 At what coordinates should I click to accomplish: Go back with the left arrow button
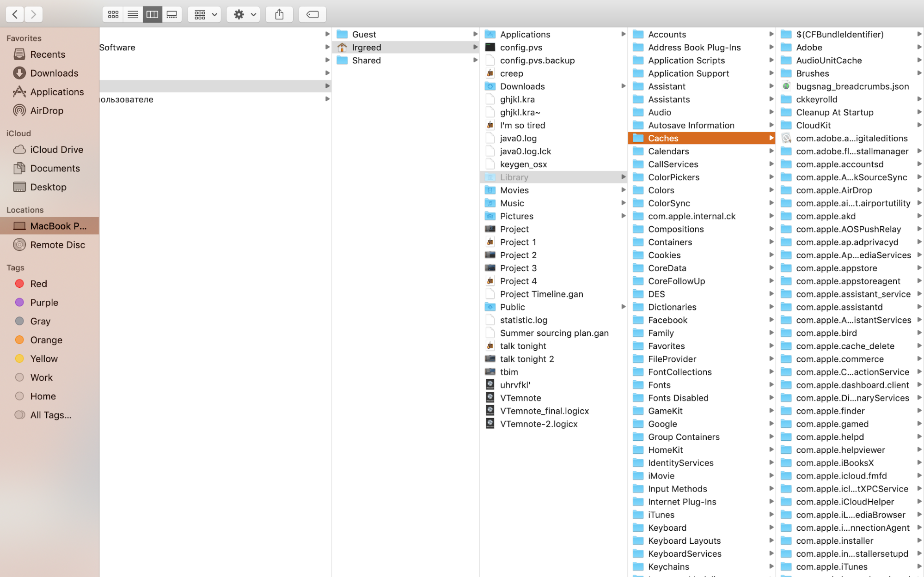pyautogui.click(x=15, y=14)
